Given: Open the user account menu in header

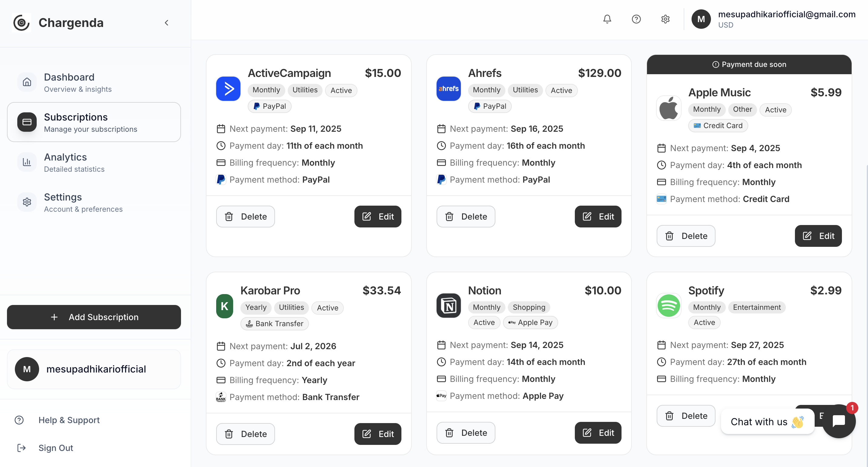Looking at the screenshot, I should 773,19.
